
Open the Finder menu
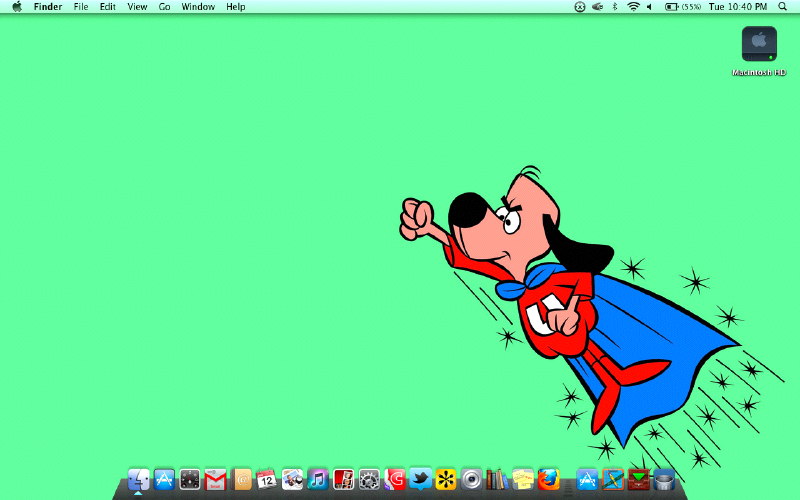click(48, 7)
